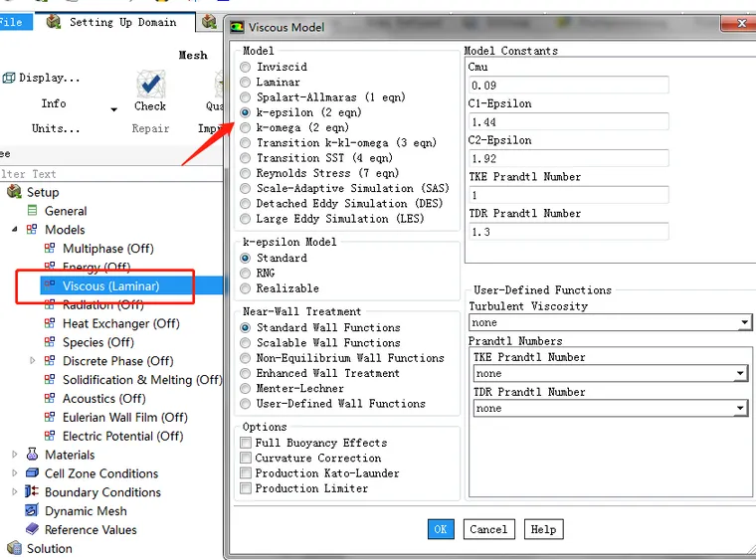Screen dimensions: 756x560
Task: Click the Solution node icon
Action: pos(15,548)
